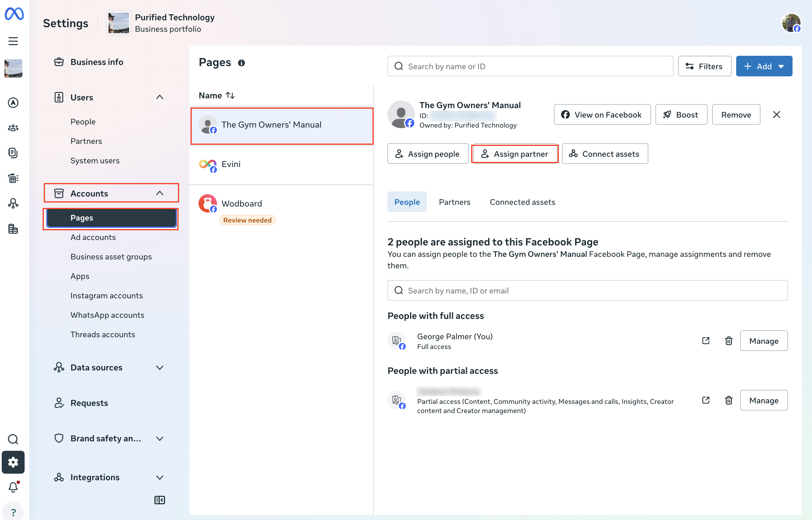The width and height of the screenshot is (812, 520).
Task: Expand the Brand safety section
Action: (x=160, y=438)
